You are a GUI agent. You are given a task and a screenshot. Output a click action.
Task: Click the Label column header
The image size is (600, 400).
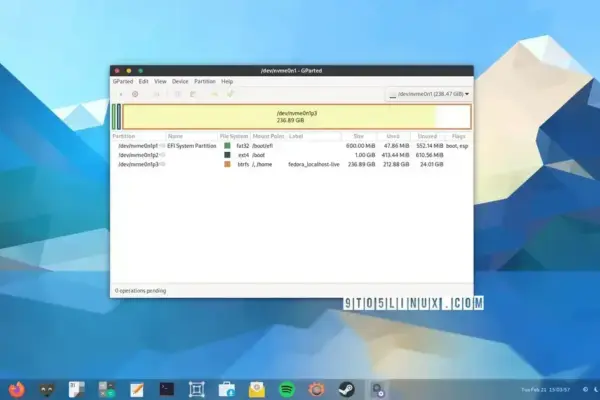tap(314, 136)
